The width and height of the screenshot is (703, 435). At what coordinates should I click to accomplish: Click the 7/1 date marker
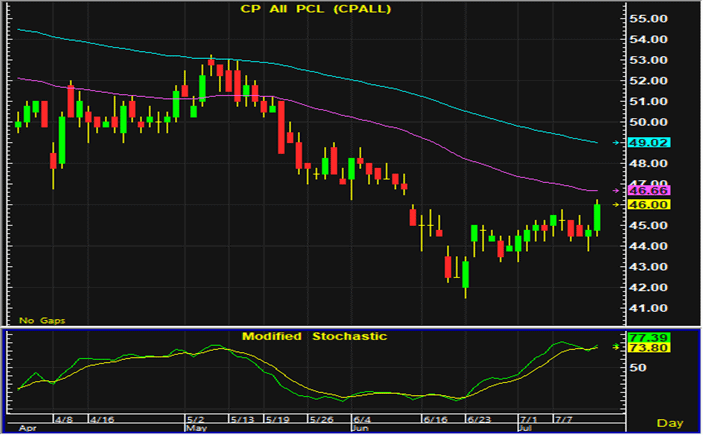click(528, 420)
